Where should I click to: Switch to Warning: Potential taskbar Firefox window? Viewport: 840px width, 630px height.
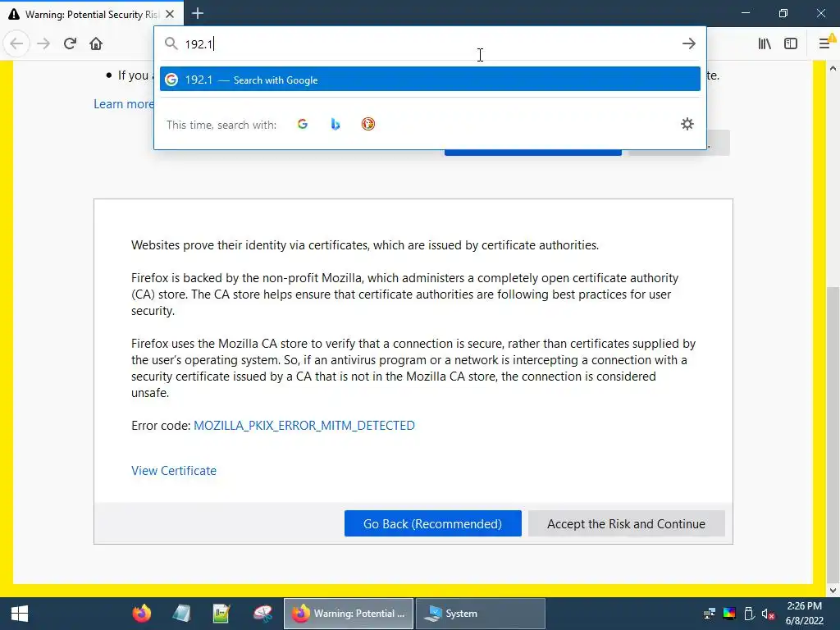coord(348,614)
